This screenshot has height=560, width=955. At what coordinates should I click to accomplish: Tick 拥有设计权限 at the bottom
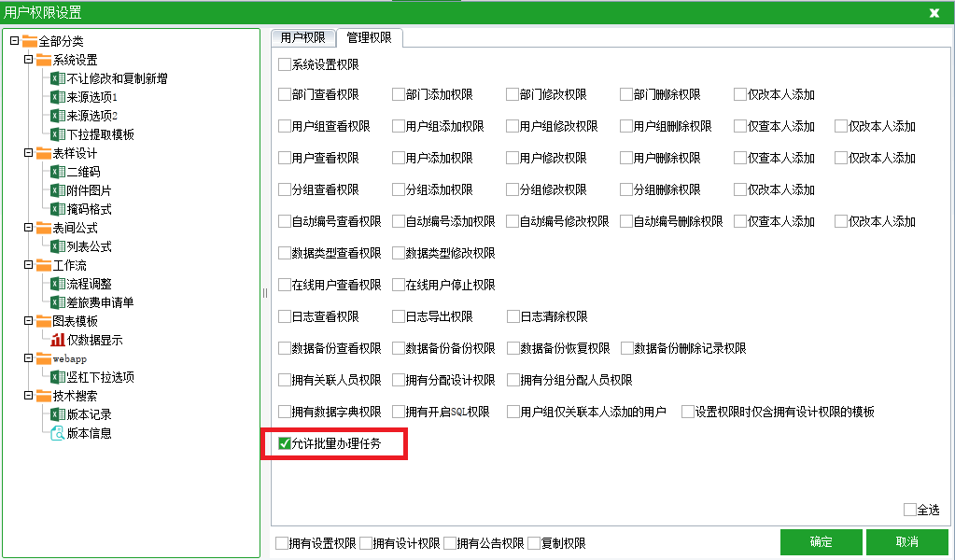click(x=365, y=543)
